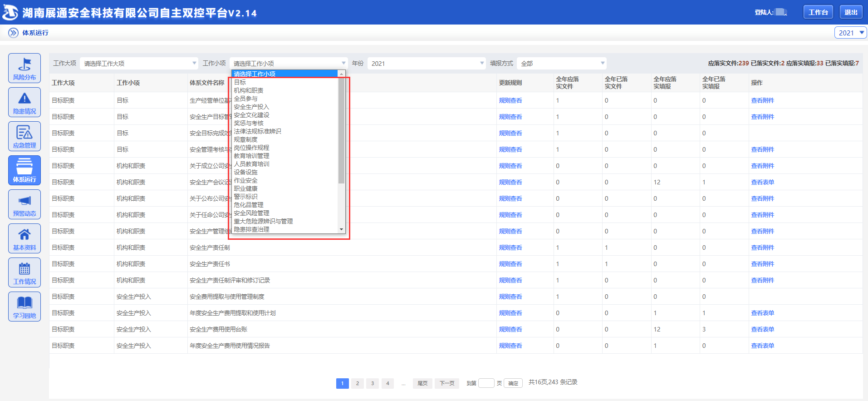Choose 奖惩与考核 in the dropdown list
This screenshot has height=401, width=868.
[285, 123]
